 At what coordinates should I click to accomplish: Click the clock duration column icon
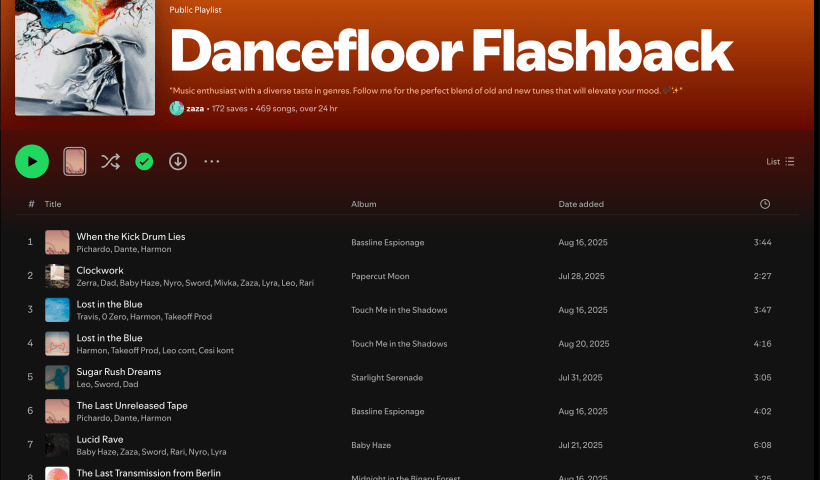765,204
